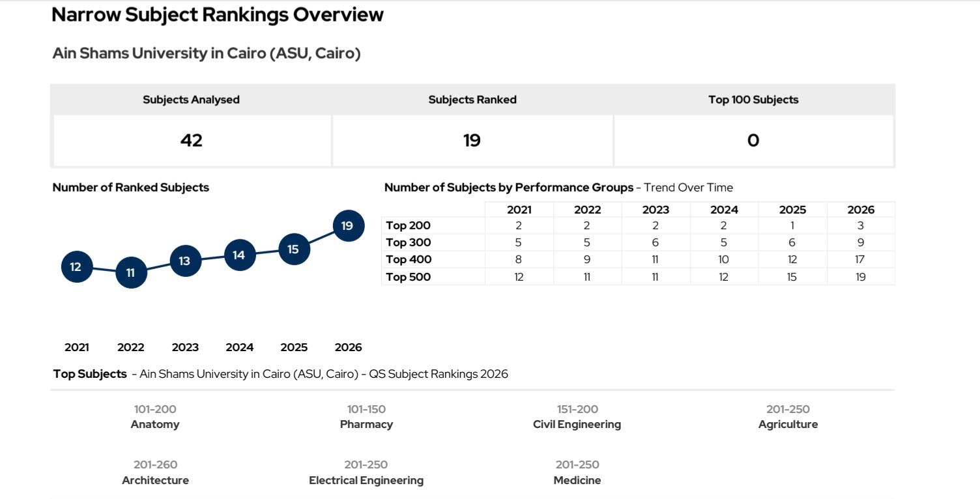The height and width of the screenshot is (499, 980).
Task: Select the Top 200 row label in table
Action: click(x=409, y=226)
